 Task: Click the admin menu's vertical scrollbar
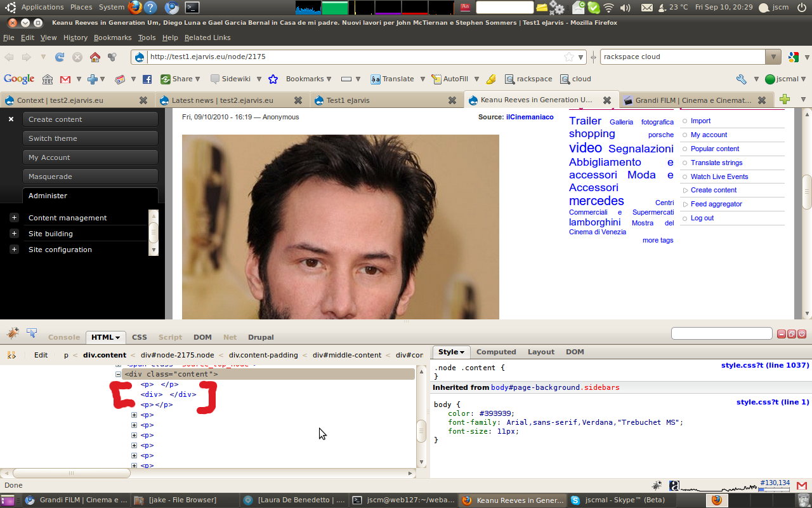point(154,232)
